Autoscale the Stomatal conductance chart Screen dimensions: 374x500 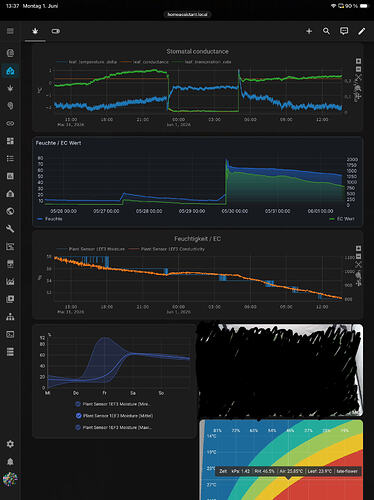tap(358, 78)
